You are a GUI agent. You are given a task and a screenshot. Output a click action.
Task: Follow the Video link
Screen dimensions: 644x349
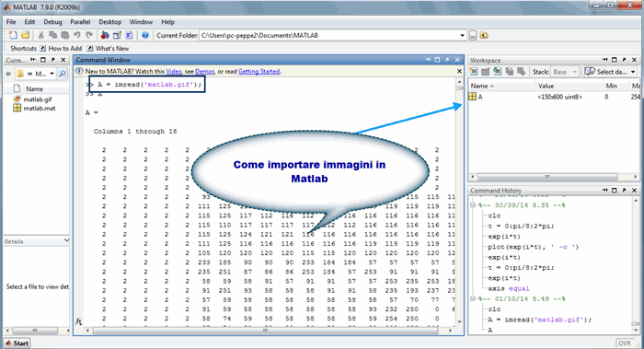pos(174,72)
